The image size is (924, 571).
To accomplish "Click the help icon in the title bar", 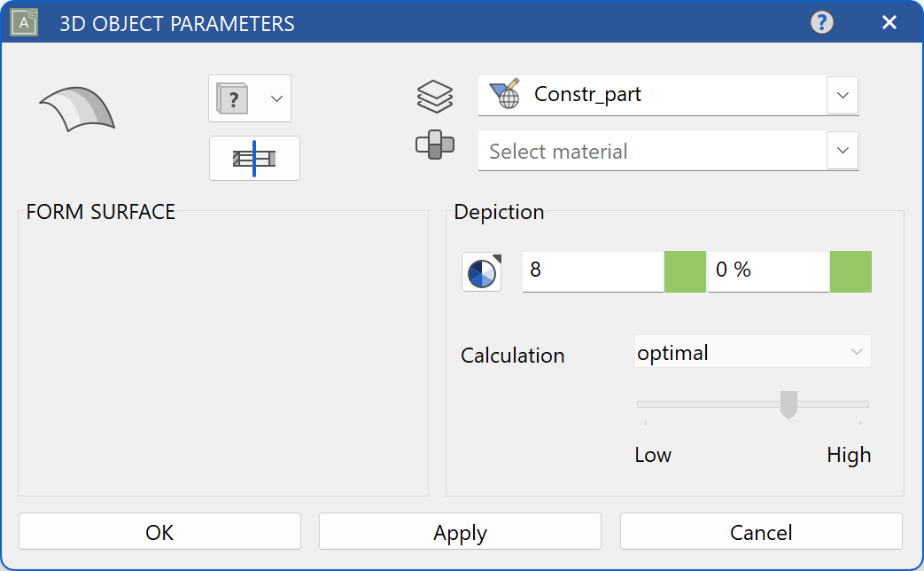I will (821, 22).
